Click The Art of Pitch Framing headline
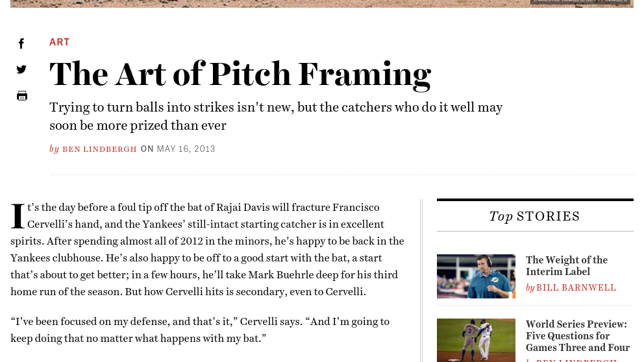Image resolution: width=644 pixels, height=362 pixels. (x=240, y=75)
